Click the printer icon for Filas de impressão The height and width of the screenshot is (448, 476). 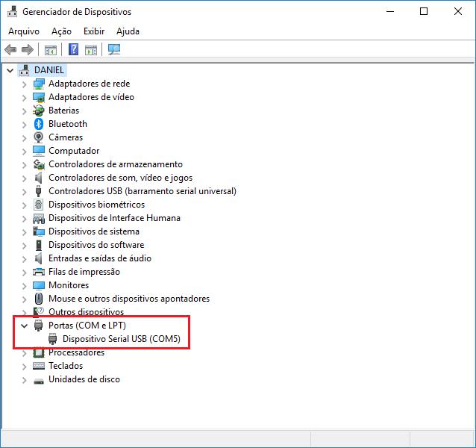point(39,272)
